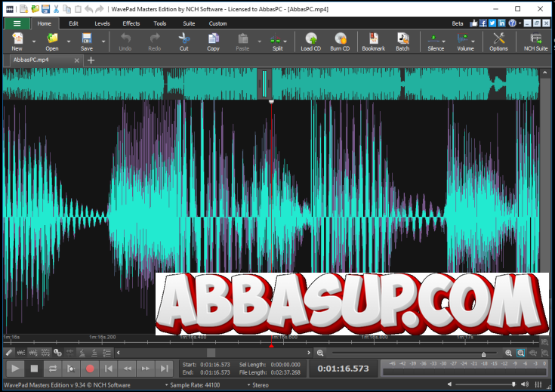This screenshot has width=555, height=392.
Task: Expand the Volume dropdown arrow
Action: tap(473, 42)
